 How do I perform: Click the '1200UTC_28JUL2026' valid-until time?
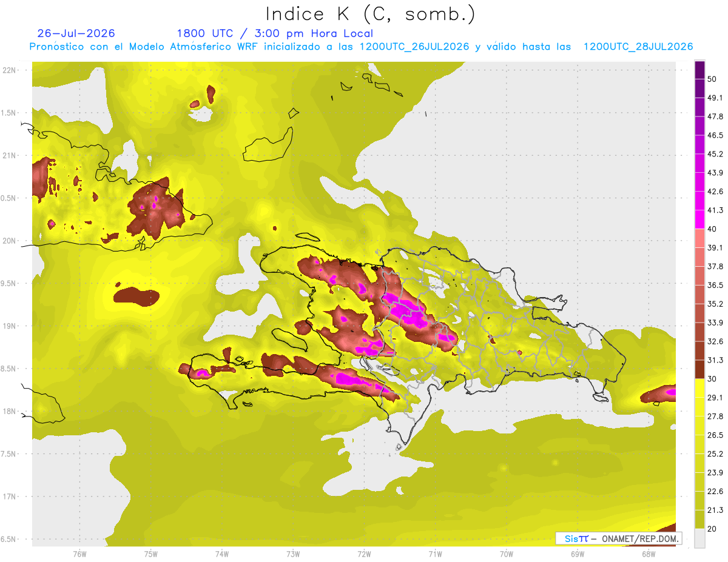tap(638, 47)
